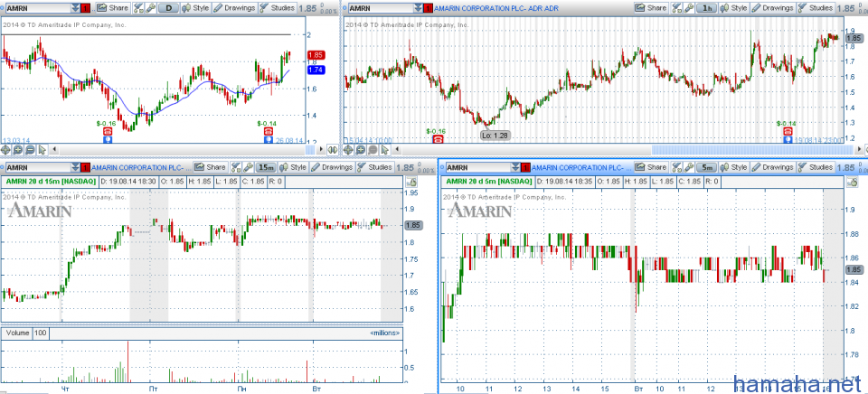Zoom in using the magnifier under daily chart
Screen dimensions: 868x394
18,149
